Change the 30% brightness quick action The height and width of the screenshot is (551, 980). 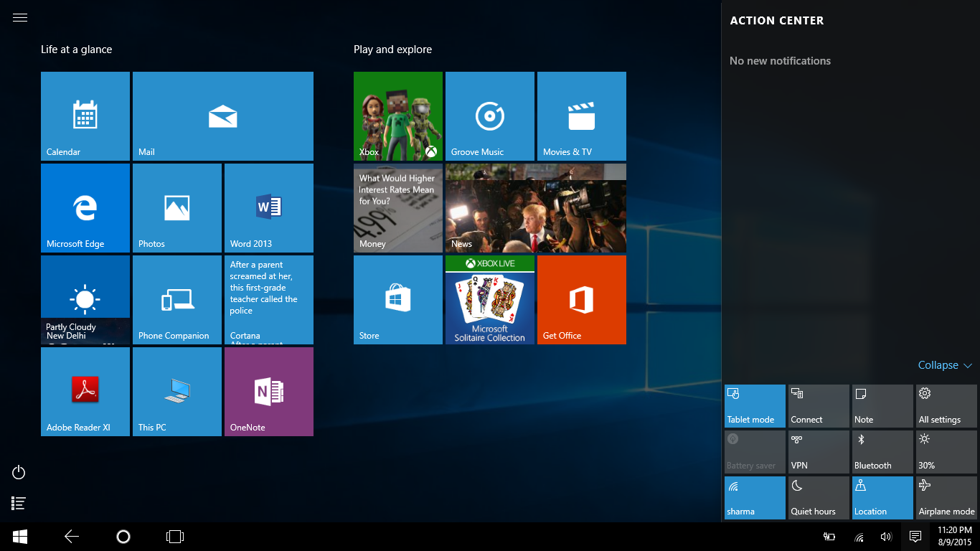pos(946,452)
